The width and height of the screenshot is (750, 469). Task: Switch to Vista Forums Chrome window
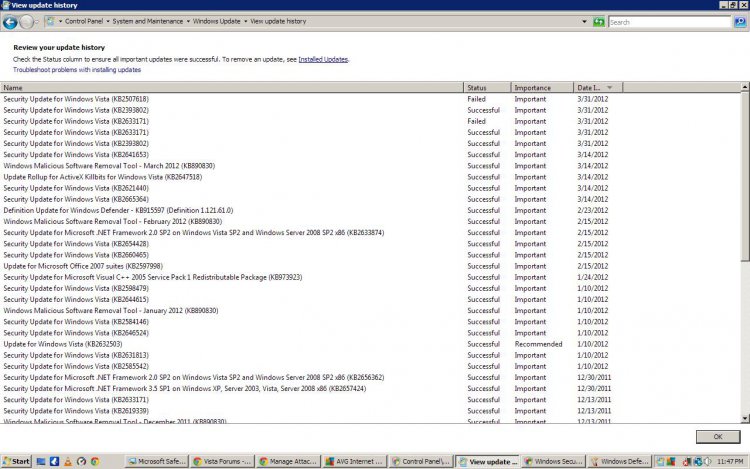pos(223,461)
